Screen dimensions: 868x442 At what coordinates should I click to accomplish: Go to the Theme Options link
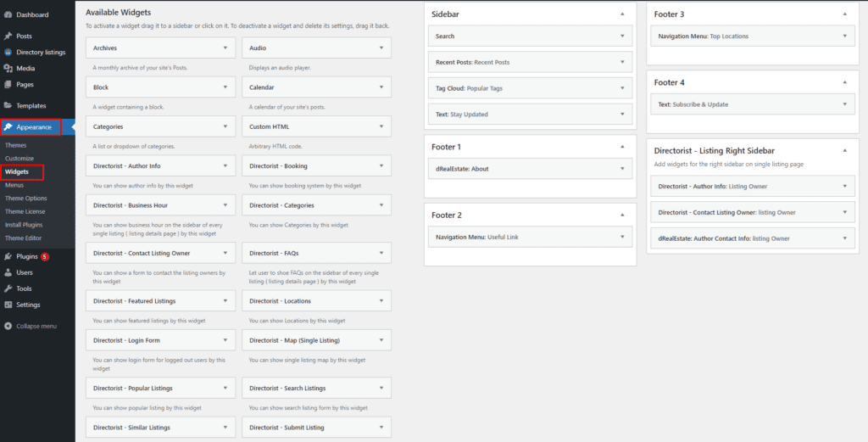25,199
